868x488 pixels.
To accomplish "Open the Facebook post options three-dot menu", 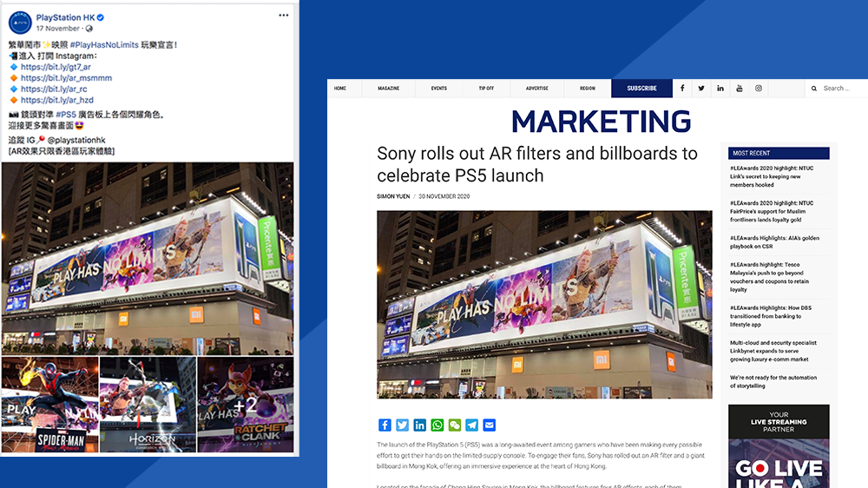I will pyautogui.click(x=284, y=16).
